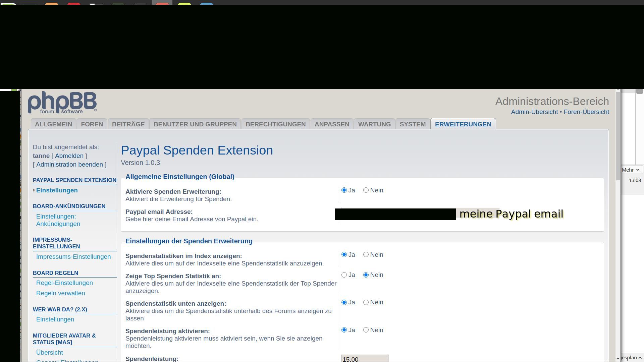644x362 pixels.
Task: Open Regel-Einstellungen in sidebar
Action: coord(64,283)
